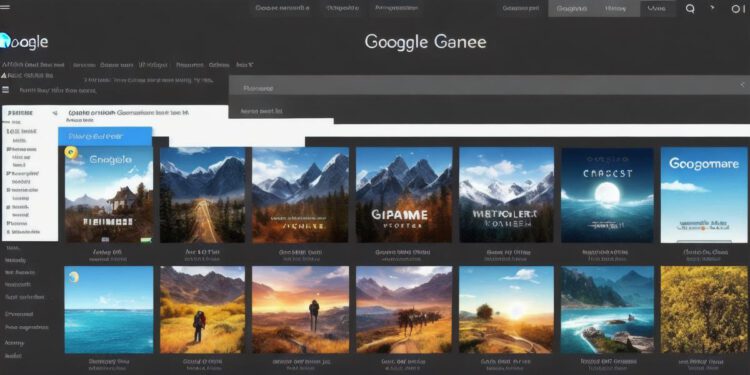Open the GIPAIME mountain thumbnail
The height and width of the screenshot is (375, 750).
[404, 195]
